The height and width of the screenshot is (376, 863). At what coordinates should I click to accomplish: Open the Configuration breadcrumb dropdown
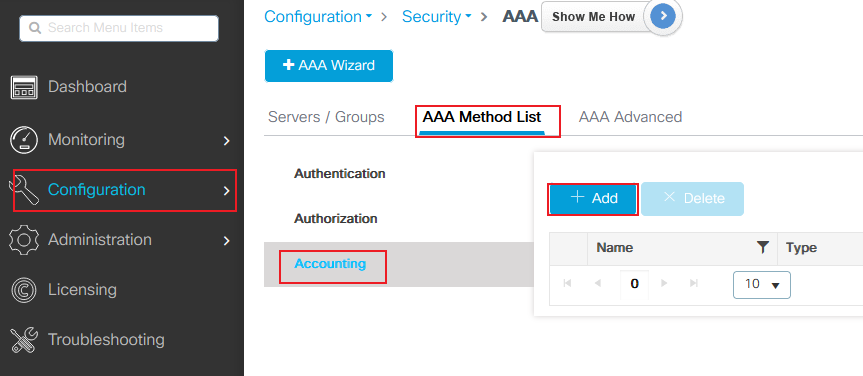coord(318,17)
